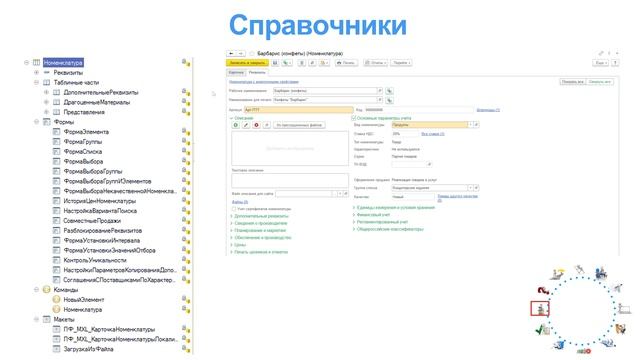Screen dimensions: 640x360
Task: Click the ДрагоценныеМатериалы table icon
Action: (56, 102)
